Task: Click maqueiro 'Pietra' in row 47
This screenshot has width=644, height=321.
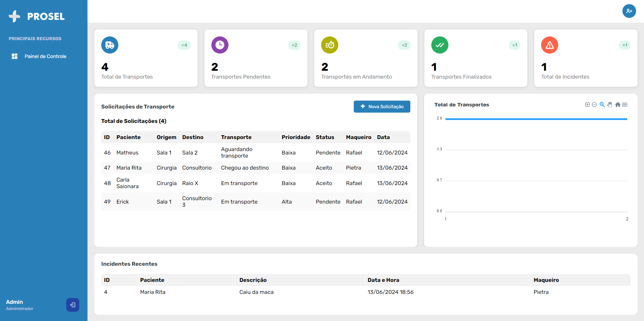Action: coord(353,168)
